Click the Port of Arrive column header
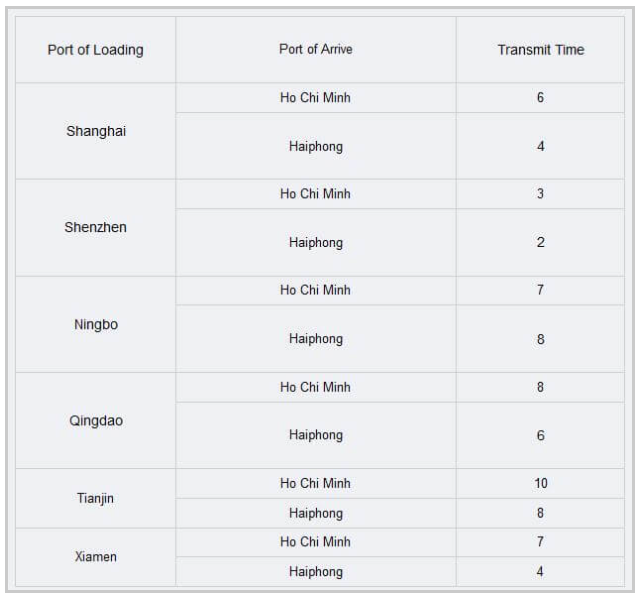Screen dimensions: 635x595 point(315,50)
